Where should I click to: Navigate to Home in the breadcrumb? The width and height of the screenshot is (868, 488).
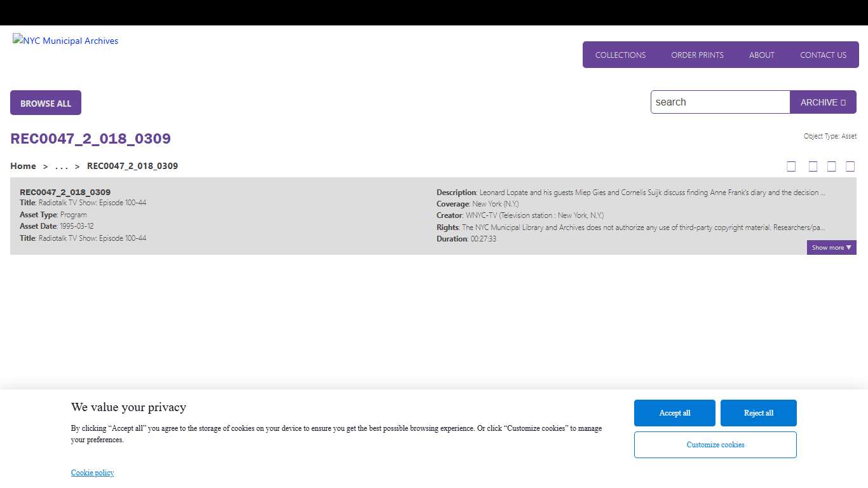[23, 166]
